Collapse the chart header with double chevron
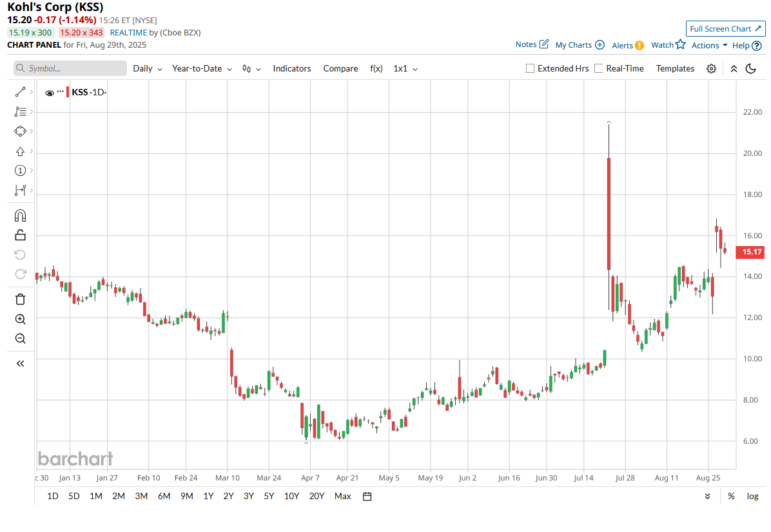Viewport: 771px width, 532px height. (x=734, y=69)
